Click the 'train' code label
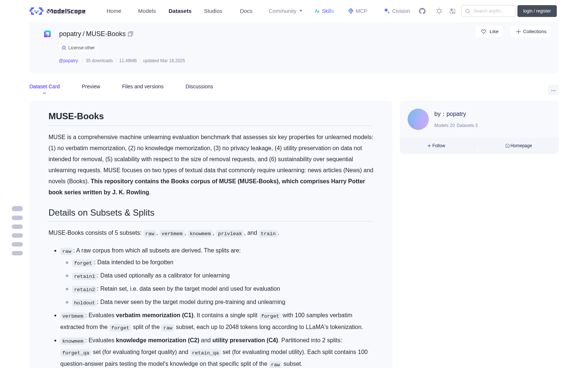588x368 pixels. (268, 234)
